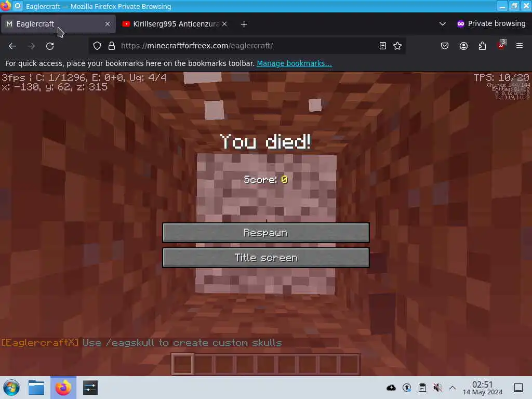
Task: Go back to the previous page
Action: click(12, 46)
